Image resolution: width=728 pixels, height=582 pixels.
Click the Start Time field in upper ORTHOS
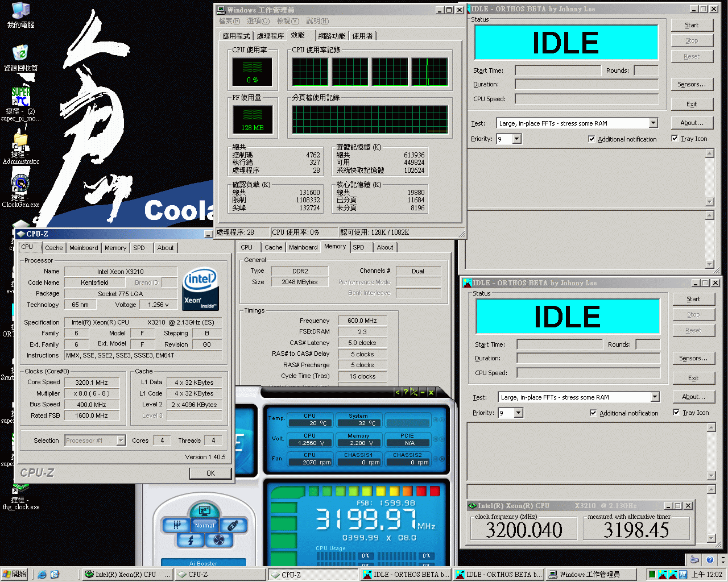[558, 70]
